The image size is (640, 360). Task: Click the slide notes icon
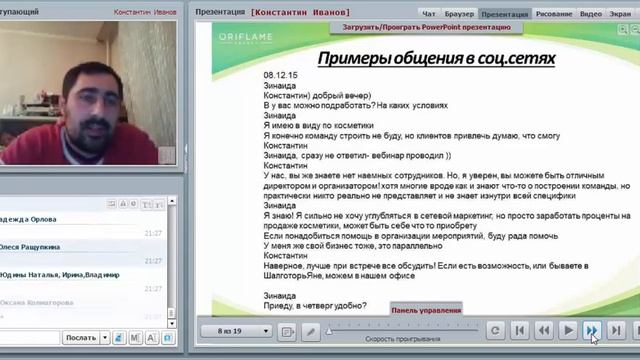[287, 332]
